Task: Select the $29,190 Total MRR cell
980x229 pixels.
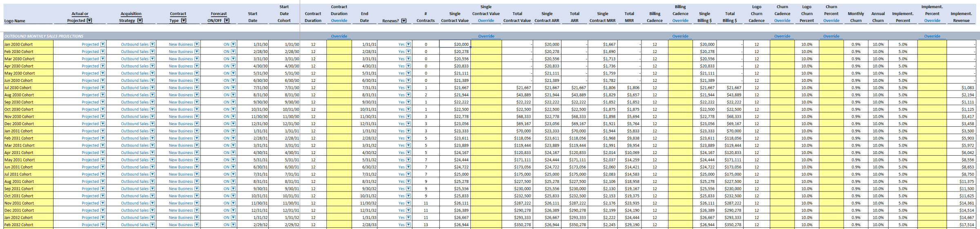Action: pos(629,225)
